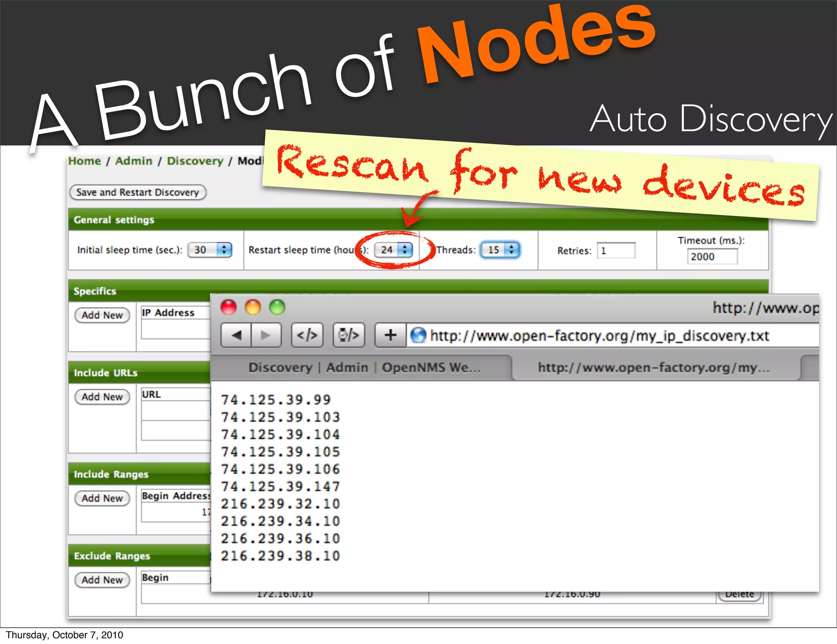
Task: Click the globe icon in address bar
Action: point(418,335)
